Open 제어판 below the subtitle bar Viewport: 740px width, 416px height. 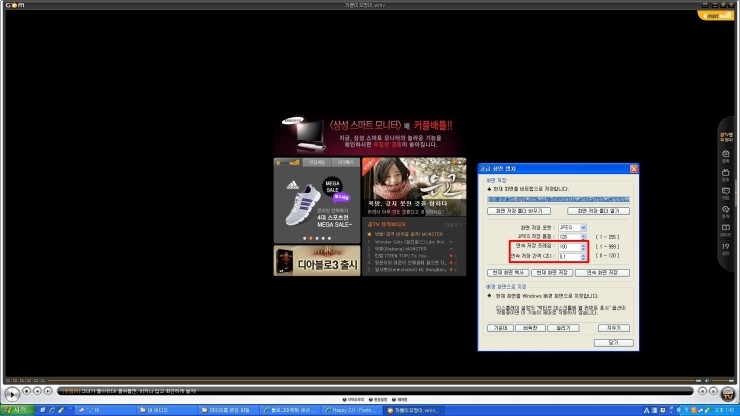(400, 399)
